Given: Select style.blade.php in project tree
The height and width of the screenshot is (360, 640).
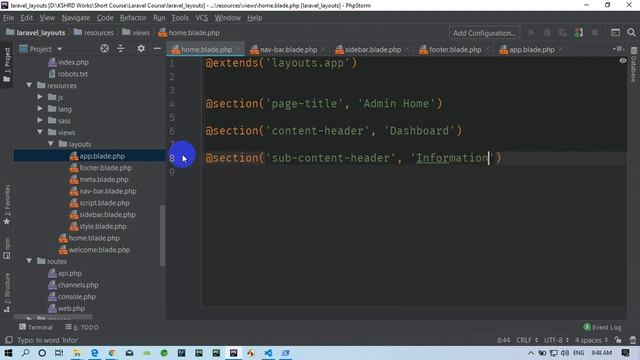Looking at the screenshot, I should tap(103, 226).
